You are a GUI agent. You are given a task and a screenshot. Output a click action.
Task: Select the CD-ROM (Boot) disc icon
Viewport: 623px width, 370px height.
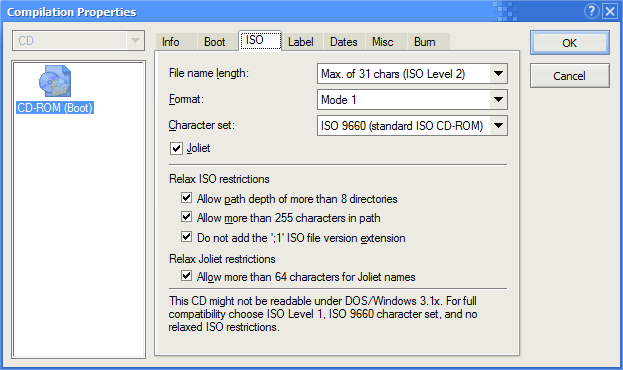55,81
